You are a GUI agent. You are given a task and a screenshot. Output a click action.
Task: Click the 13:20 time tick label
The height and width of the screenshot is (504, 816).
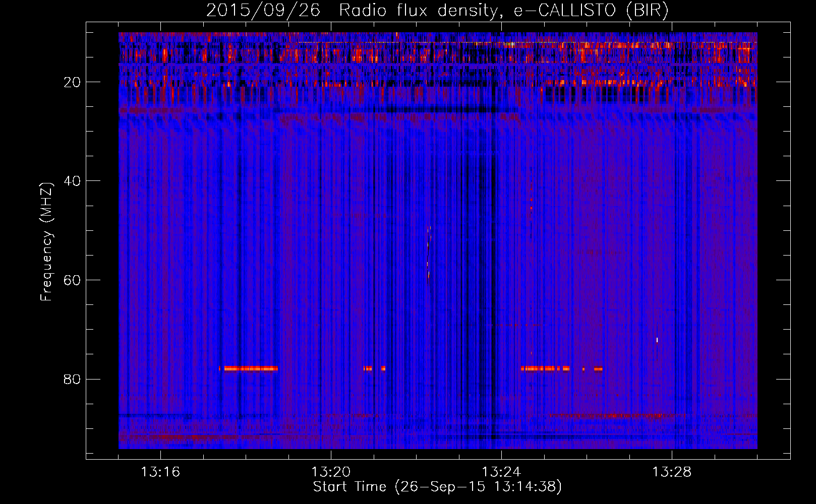click(331, 472)
